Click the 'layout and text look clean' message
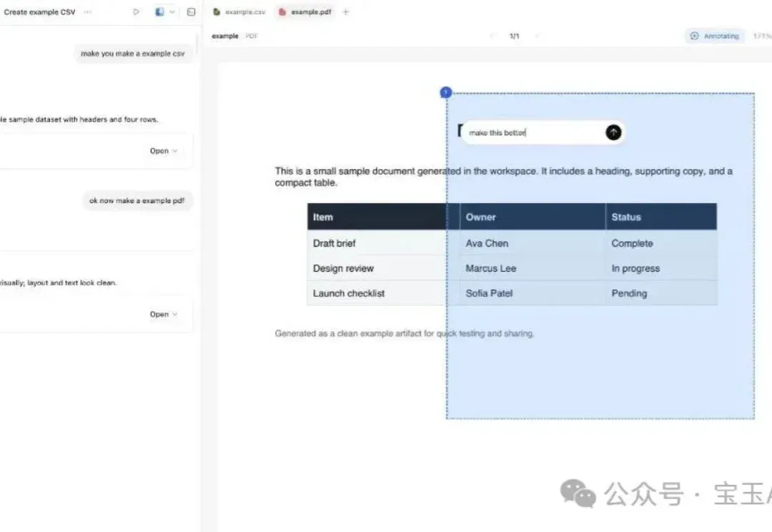The height and width of the screenshot is (532, 772). pyautogui.click(x=58, y=282)
